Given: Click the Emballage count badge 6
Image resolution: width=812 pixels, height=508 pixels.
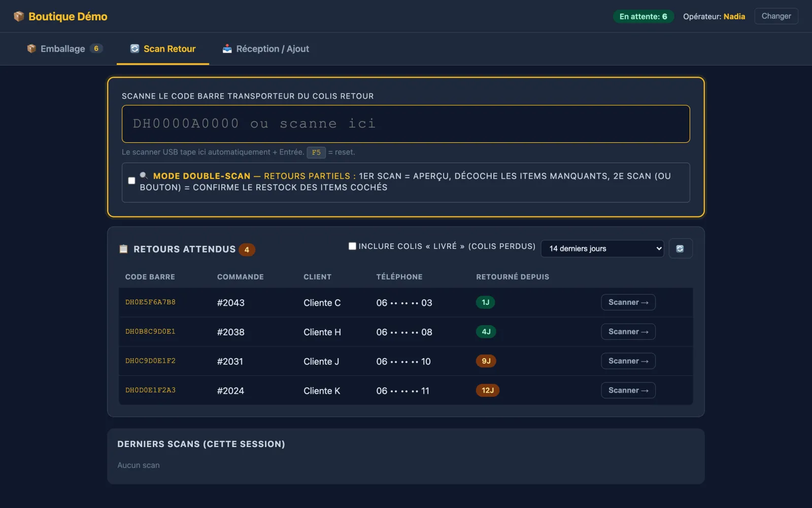Looking at the screenshot, I should pyautogui.click(x=96, y=48).
